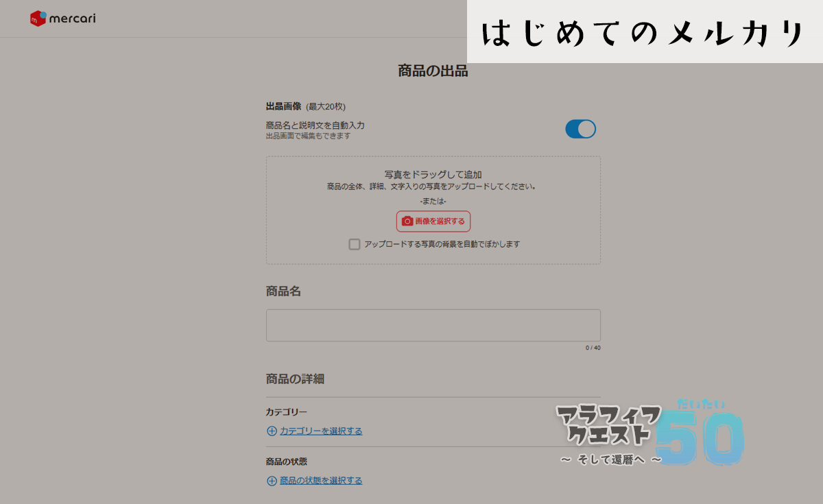
Task: Click the mercari wordmark text in header
Action: pyautogui.click(x=72, y=19)
